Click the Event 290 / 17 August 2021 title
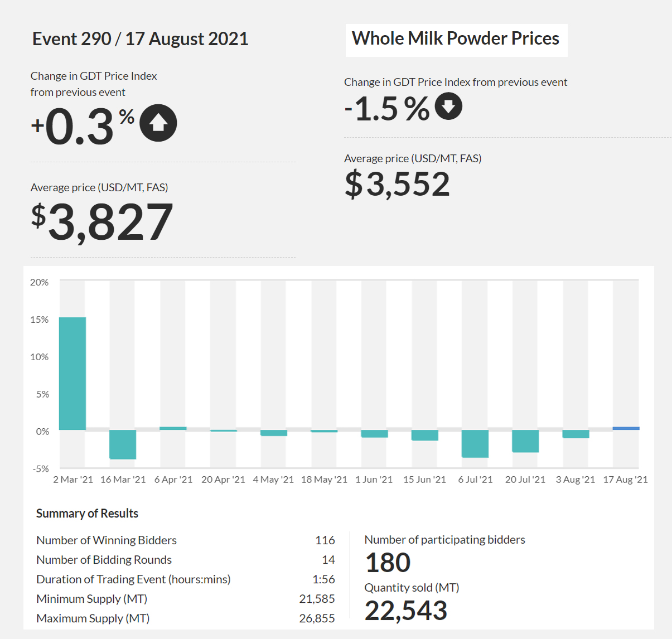The image size is (672, 639). (x=140, y=39)
